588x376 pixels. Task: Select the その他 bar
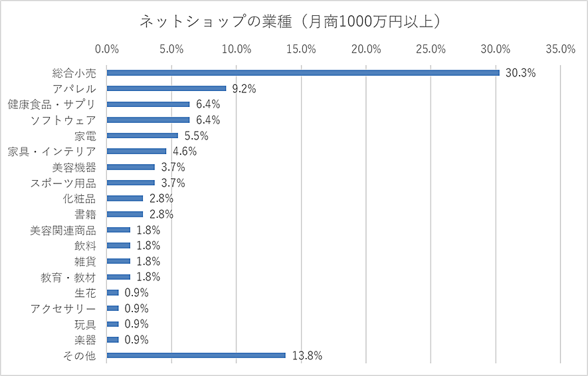(x=196, y=355)
